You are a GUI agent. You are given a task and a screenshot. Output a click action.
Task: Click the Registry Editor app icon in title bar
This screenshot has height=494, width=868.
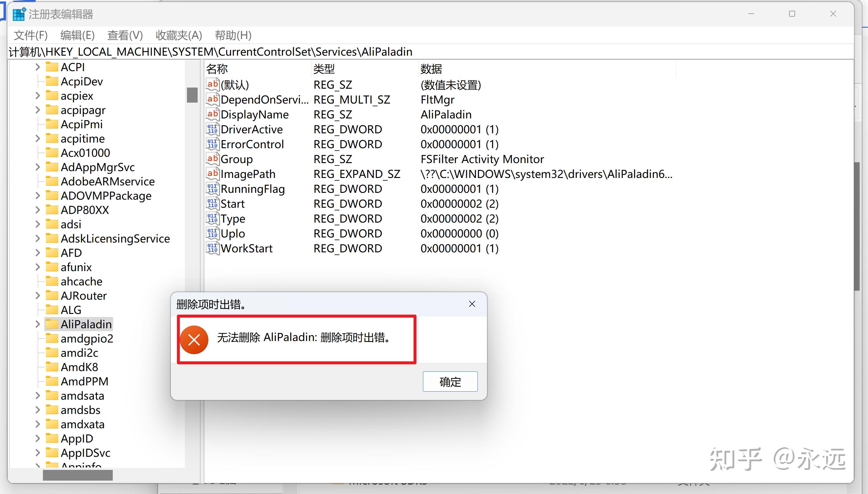pyautogui.click(x=19, y=14)
